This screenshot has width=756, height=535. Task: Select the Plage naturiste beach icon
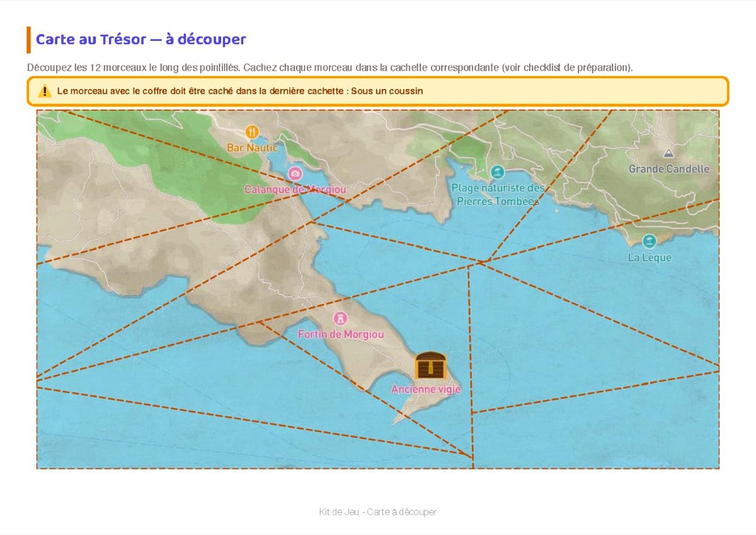498,171
